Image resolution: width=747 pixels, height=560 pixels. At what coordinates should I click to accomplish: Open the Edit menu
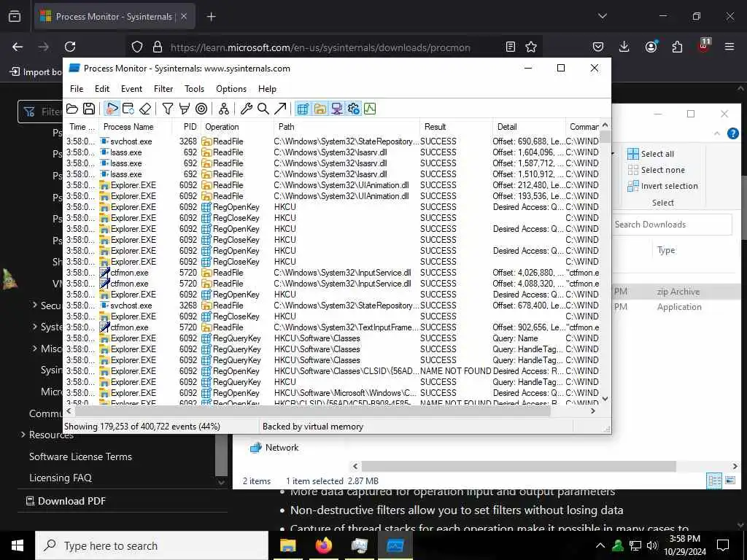[x=102, y=89]
